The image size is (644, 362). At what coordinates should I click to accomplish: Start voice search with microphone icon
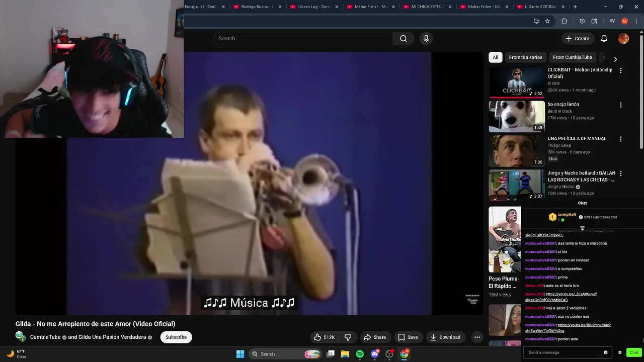426,39
